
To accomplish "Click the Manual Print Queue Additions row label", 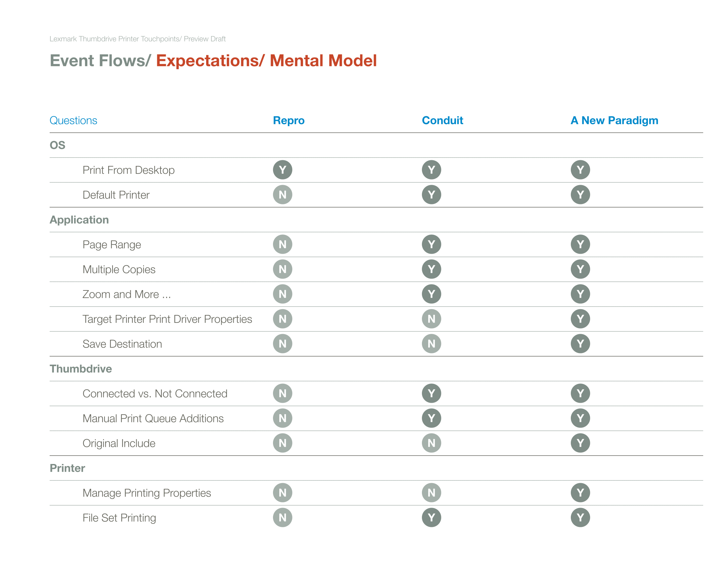I will (153, 418).
